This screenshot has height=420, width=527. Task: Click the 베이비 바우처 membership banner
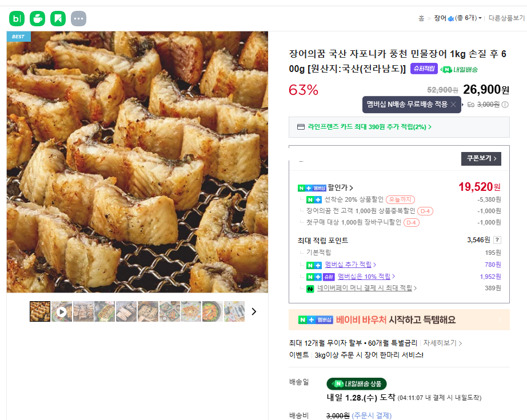click(x=399, y=320)
